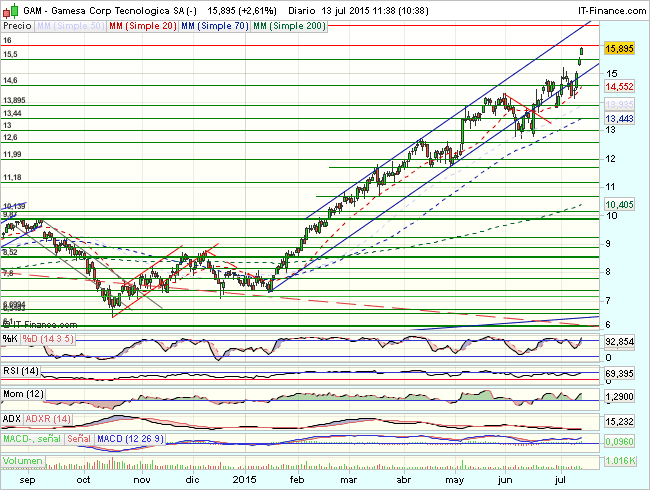This screenshot has width=650, height=490.
Task: Click the 14,6 support level label
Action: pos(10,80)
